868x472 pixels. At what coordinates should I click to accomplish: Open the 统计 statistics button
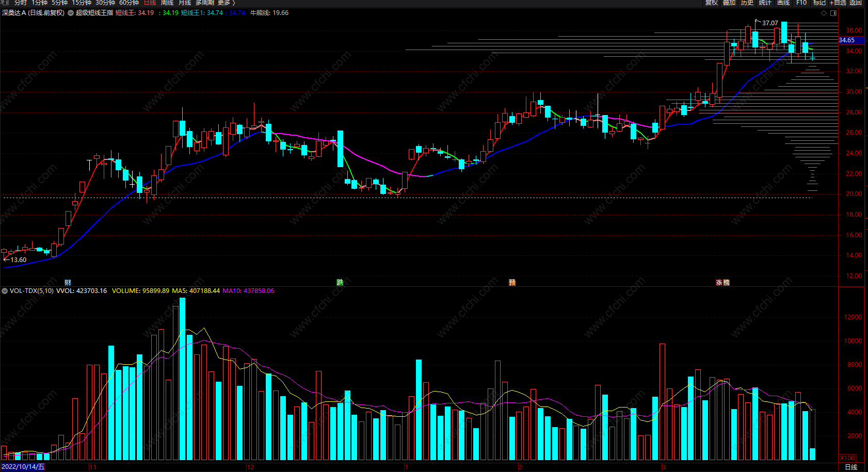point(765,3)
